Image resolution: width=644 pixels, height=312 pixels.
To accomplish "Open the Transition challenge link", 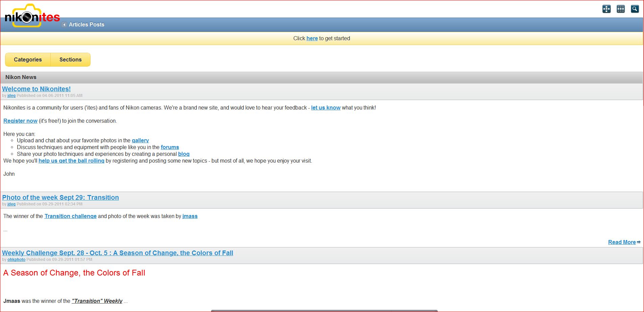I will [70, 216].
